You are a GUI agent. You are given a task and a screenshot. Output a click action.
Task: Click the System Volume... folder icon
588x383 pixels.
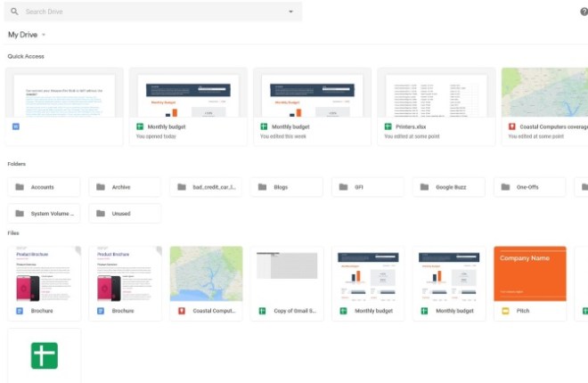coord(20,213)
